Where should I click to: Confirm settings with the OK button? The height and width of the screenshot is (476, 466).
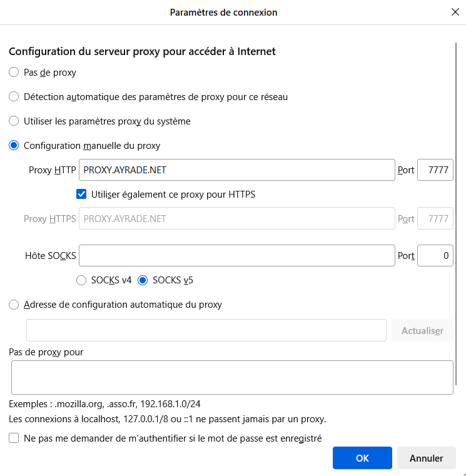click(362, 458)
